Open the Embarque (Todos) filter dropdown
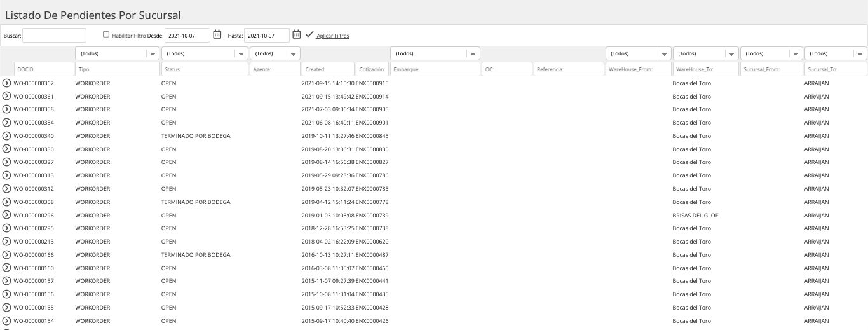The image size is (868, 330). click(435, 54)
